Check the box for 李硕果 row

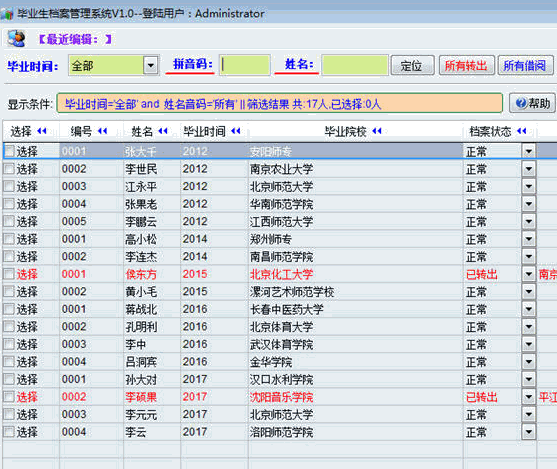tap(9, 397)
